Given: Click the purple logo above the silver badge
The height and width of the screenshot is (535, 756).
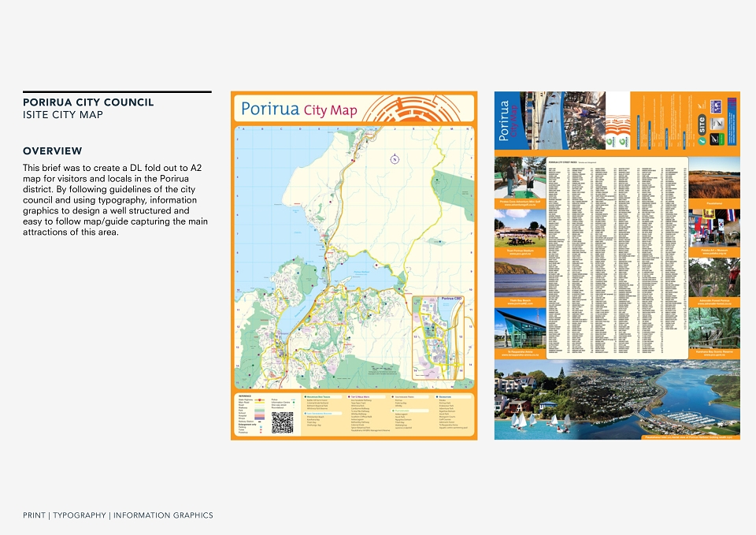Looking at the screenshot, I should pos(716,106).
